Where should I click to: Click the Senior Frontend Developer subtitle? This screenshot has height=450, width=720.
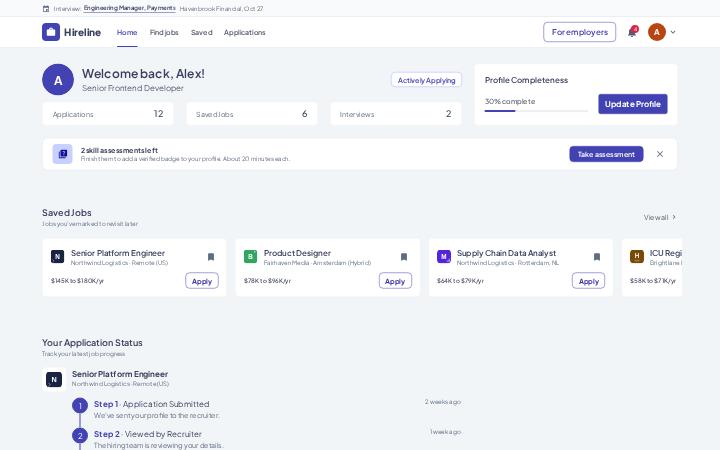(133, 88)
